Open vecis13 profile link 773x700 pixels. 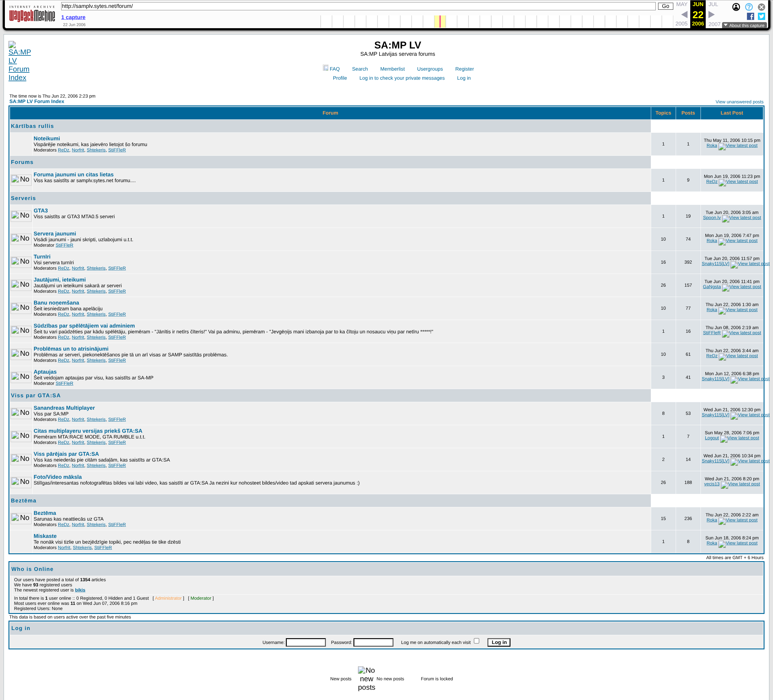712,484
